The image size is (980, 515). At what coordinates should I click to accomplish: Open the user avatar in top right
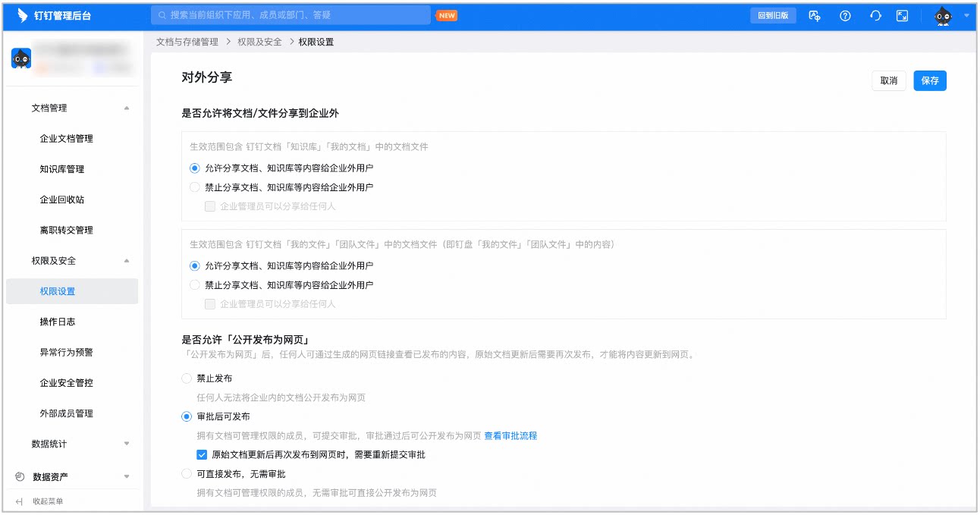(943, 16)
